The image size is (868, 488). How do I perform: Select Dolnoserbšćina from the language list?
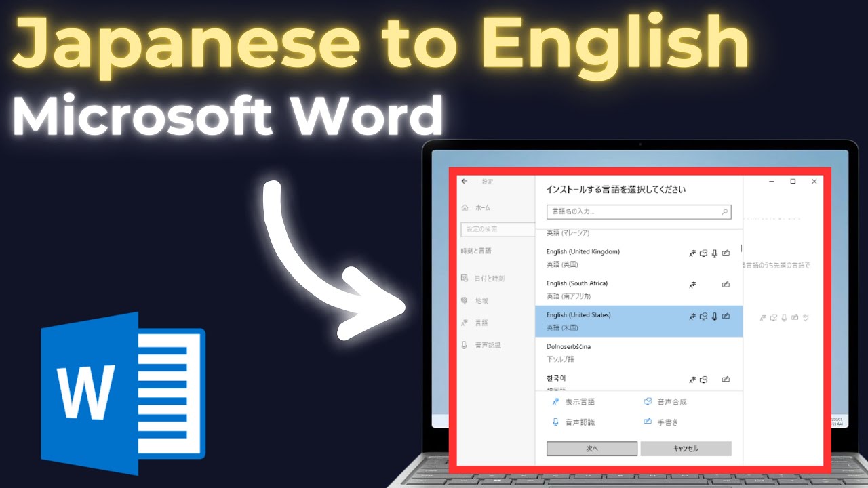639,352
